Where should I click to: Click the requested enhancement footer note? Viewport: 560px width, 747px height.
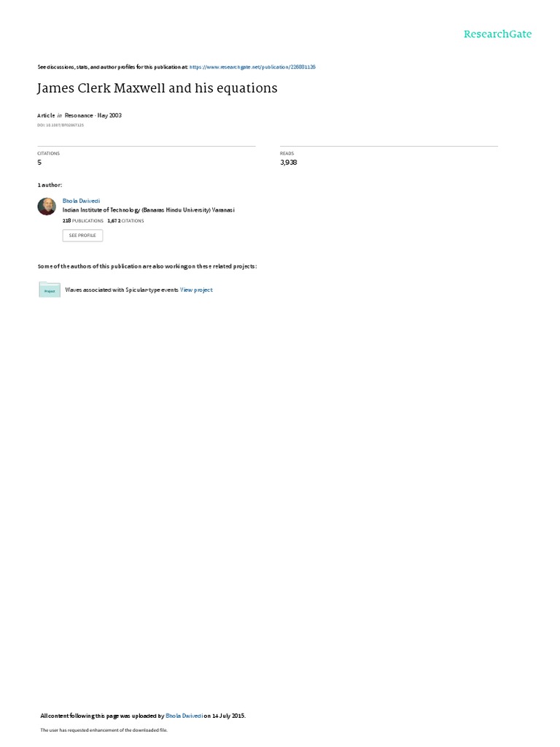click(104, 729)
